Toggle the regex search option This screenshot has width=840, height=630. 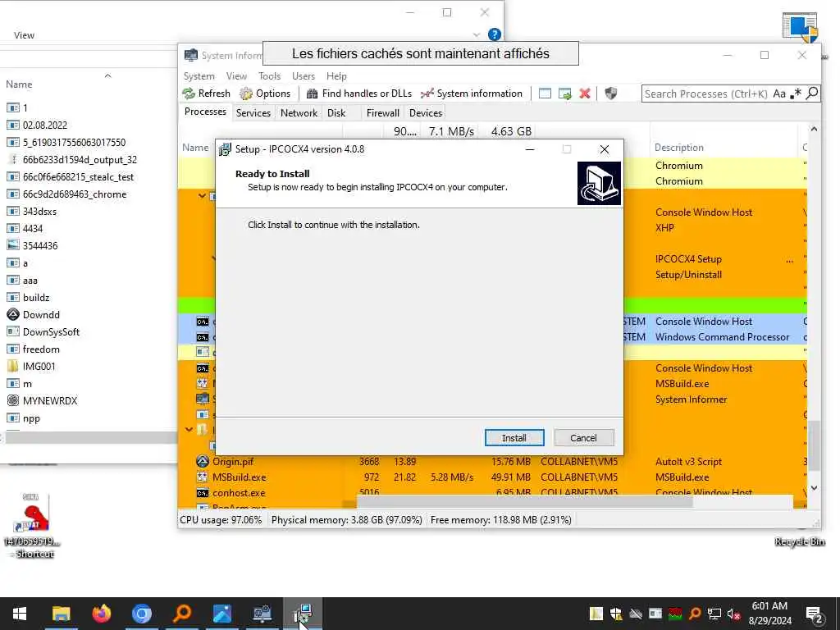pos(796,94)
